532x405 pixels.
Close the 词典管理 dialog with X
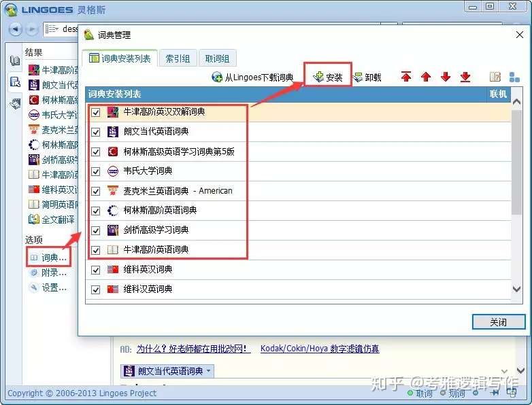coord(519,35)
